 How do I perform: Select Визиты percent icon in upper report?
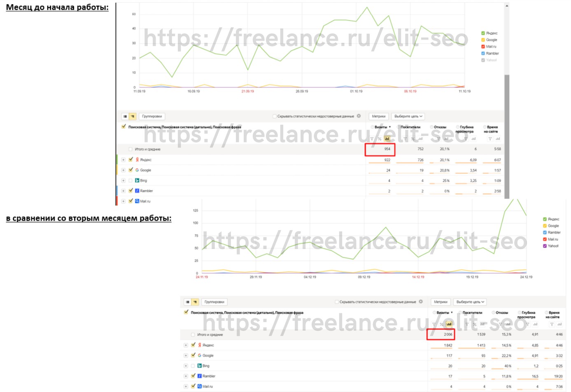tap(380, 139)
